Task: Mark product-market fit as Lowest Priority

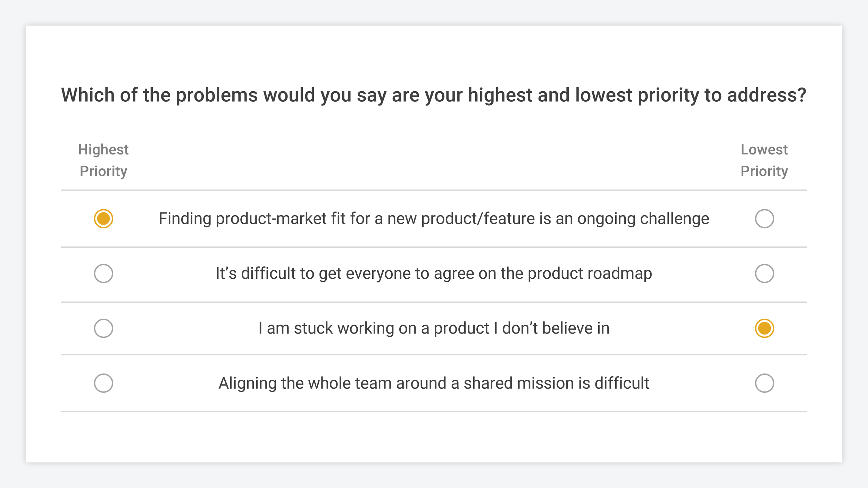Action: click(764, 219)
